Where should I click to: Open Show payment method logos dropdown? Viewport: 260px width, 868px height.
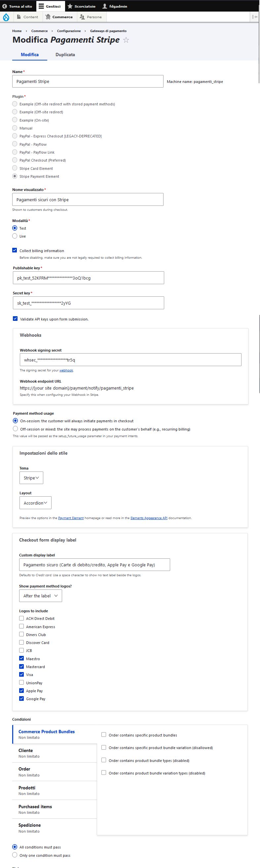(40, 596)
